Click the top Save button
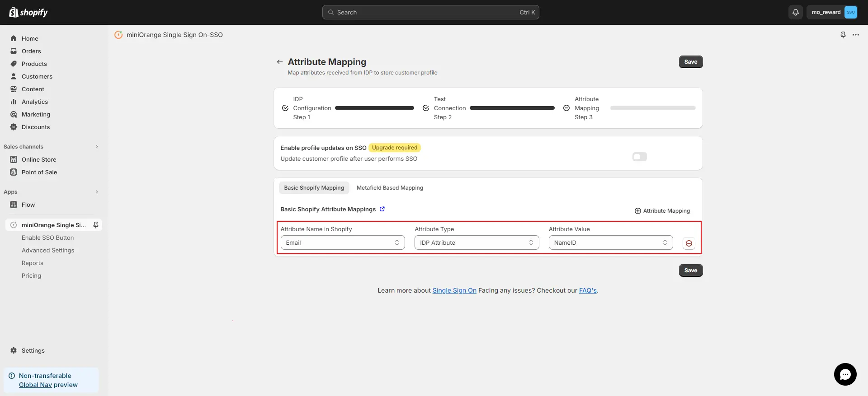 (691, 62)
